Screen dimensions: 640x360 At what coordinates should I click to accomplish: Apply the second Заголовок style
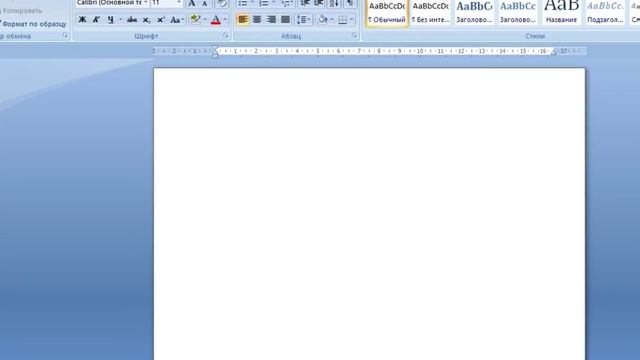point(518,13)
